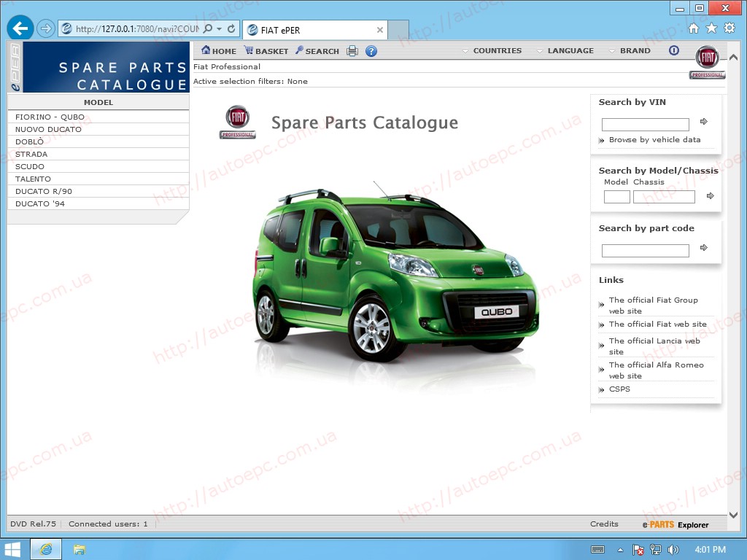Submit Model/Chassis search arrow icon

711,195
